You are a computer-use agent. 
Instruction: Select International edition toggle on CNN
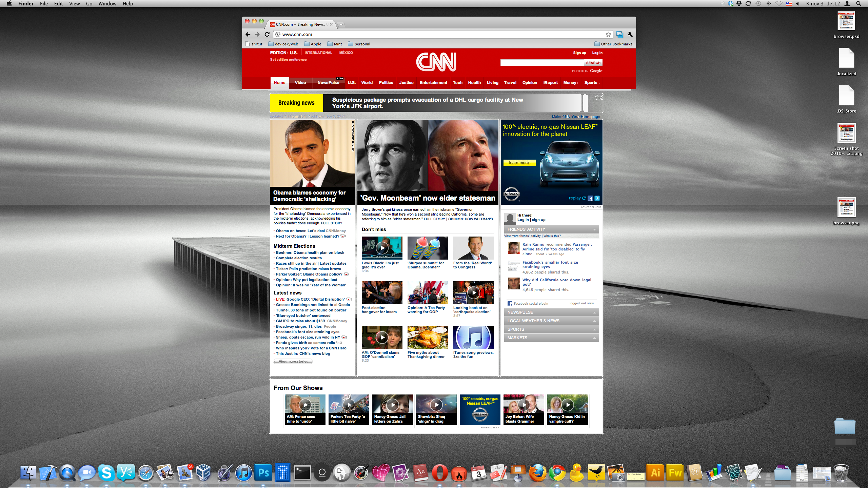(318, 53)
